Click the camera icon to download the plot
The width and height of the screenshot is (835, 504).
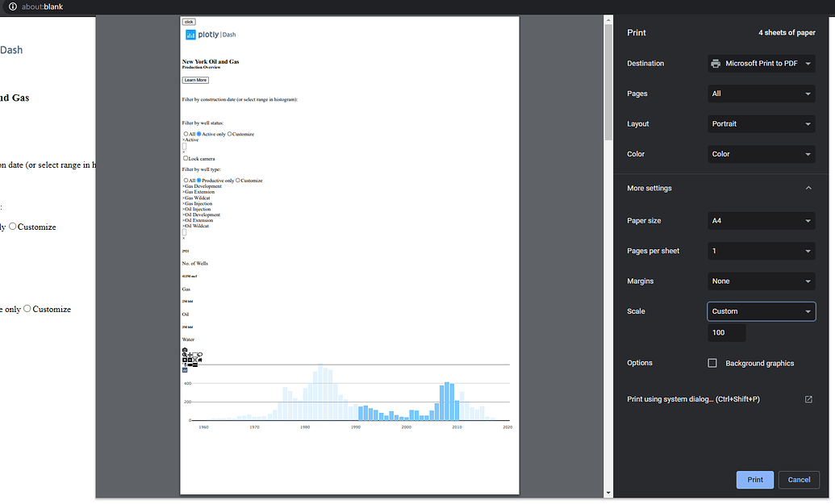pyautogui.click(x=185, y=349)
